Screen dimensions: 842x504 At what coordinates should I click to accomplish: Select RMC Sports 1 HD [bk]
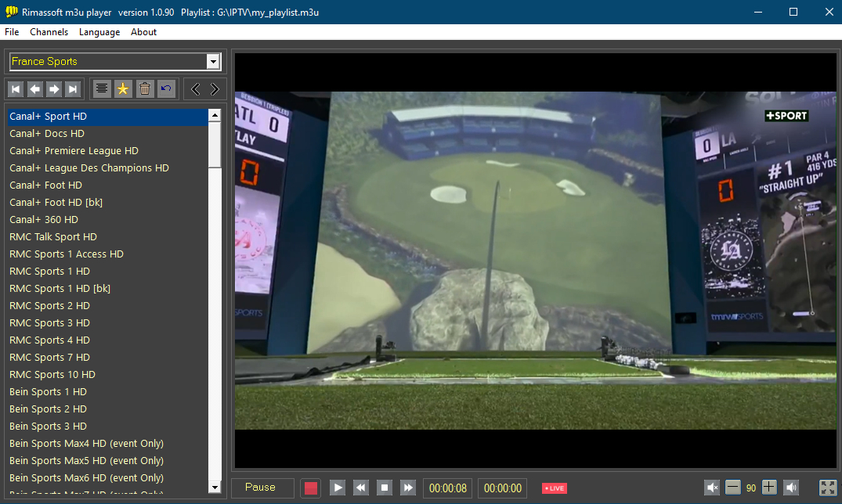[107, 288]
